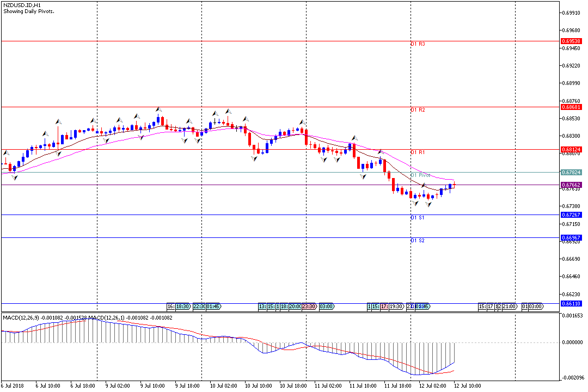Click the 0.69910 price axis value
Image resolution: width=588 pixels, height=392 pixels.
coord(571,13)
